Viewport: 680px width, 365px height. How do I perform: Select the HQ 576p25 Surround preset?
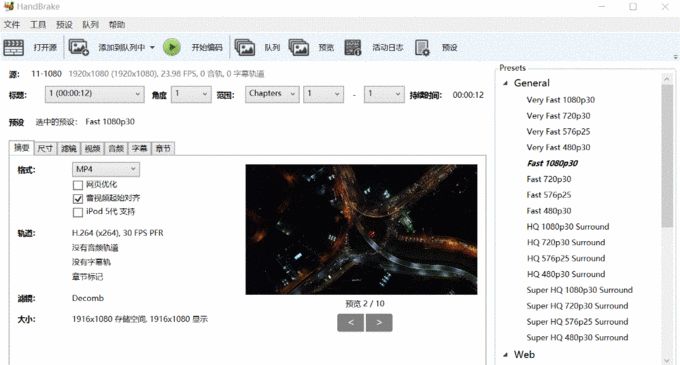click(566, 258)
